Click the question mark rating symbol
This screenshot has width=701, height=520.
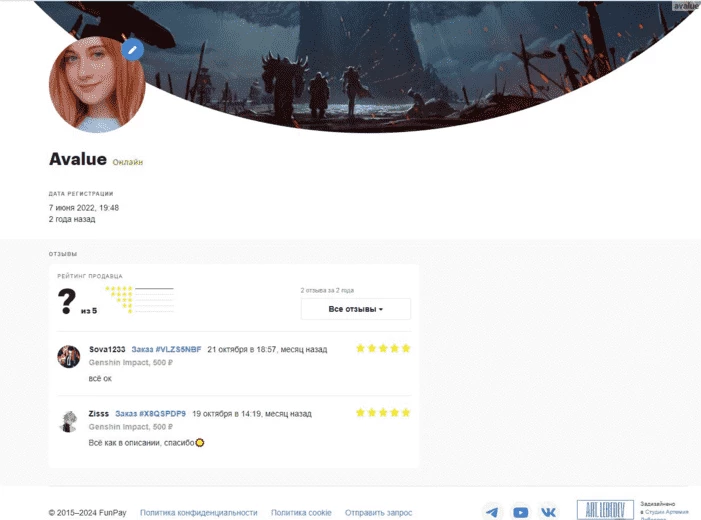[x=67, y=300]
